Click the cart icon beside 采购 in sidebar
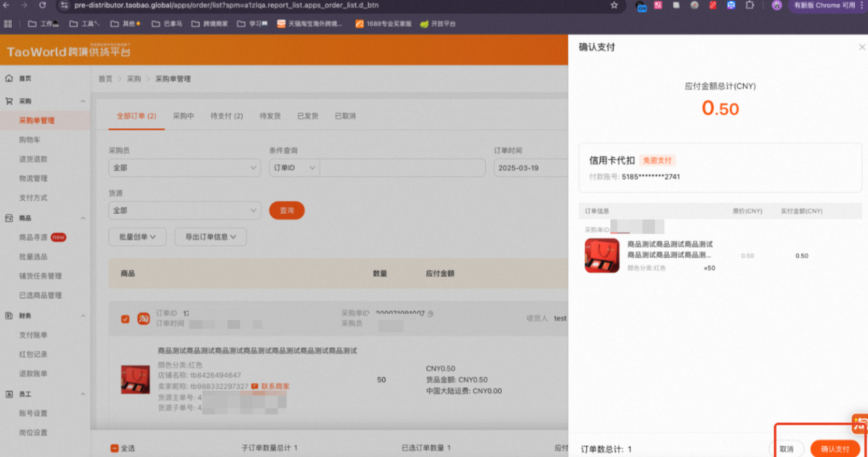Screen dimensions: 868x457 click(9, 101)
